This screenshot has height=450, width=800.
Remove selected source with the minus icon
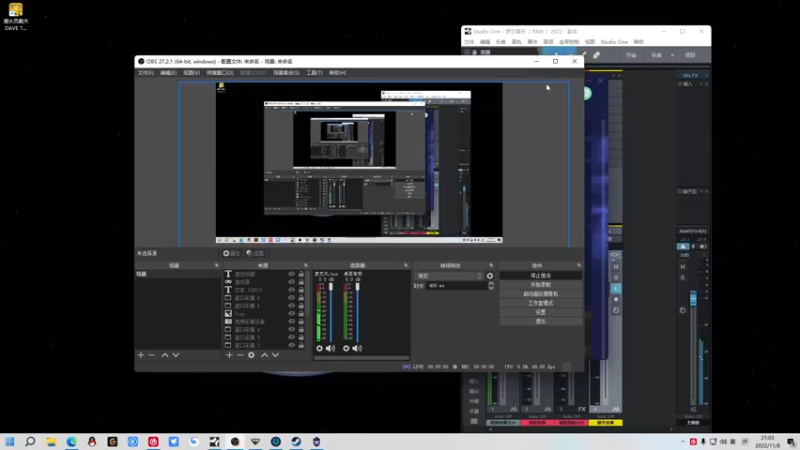coord(240,355)
